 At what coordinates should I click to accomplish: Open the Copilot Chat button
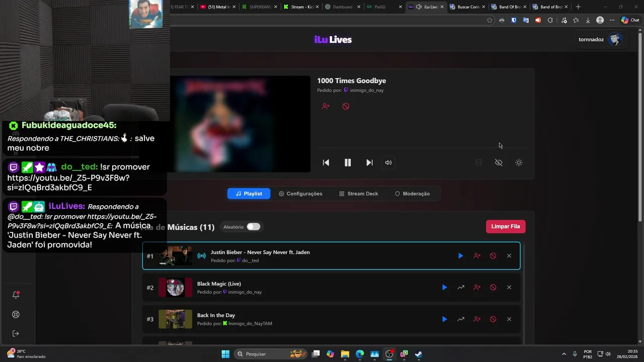coord(630,20)
